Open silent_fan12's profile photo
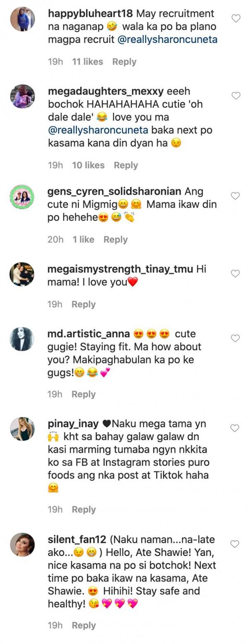248x644 pixels. tap(22, 545)
